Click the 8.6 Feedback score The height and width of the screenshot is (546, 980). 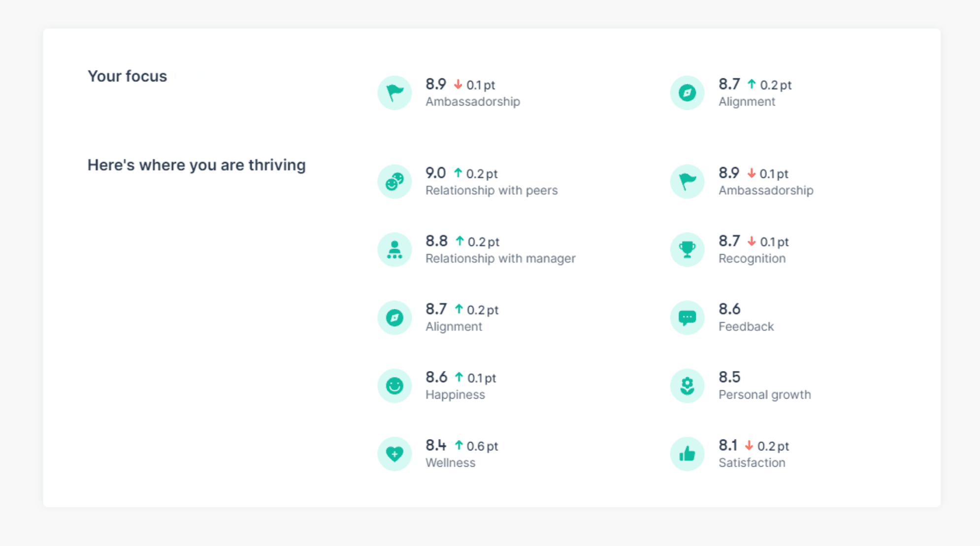(x=729, y=309)
